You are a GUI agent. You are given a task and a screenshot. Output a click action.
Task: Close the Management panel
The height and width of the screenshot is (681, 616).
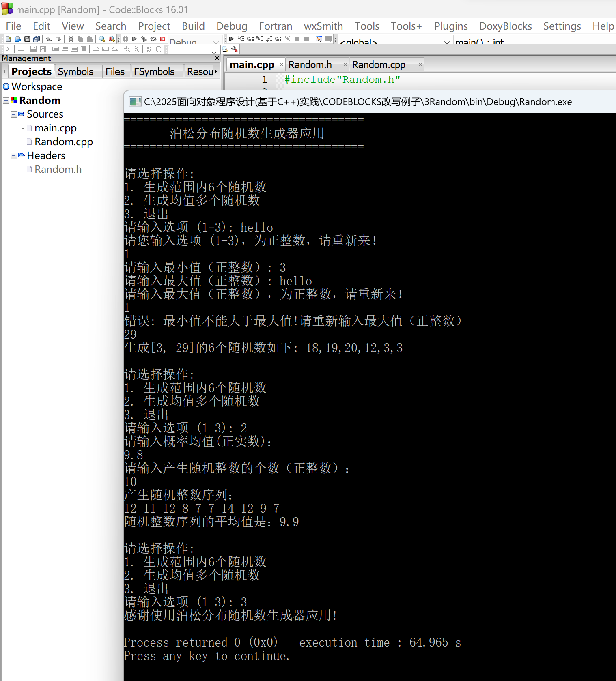[217, 58]
